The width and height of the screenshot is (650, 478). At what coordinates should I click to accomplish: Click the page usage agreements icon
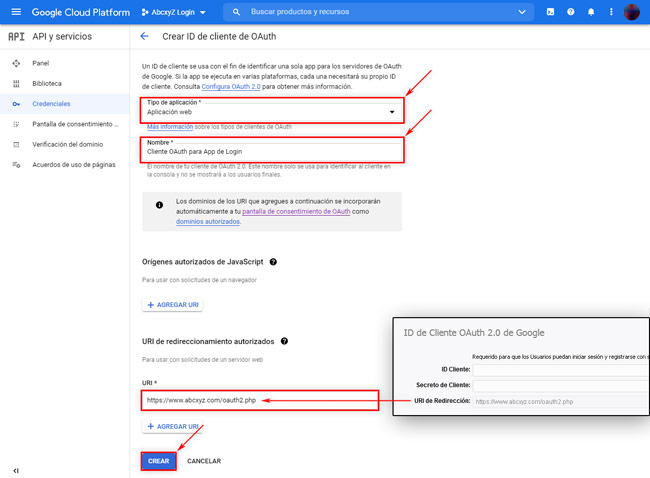point(16,165)
